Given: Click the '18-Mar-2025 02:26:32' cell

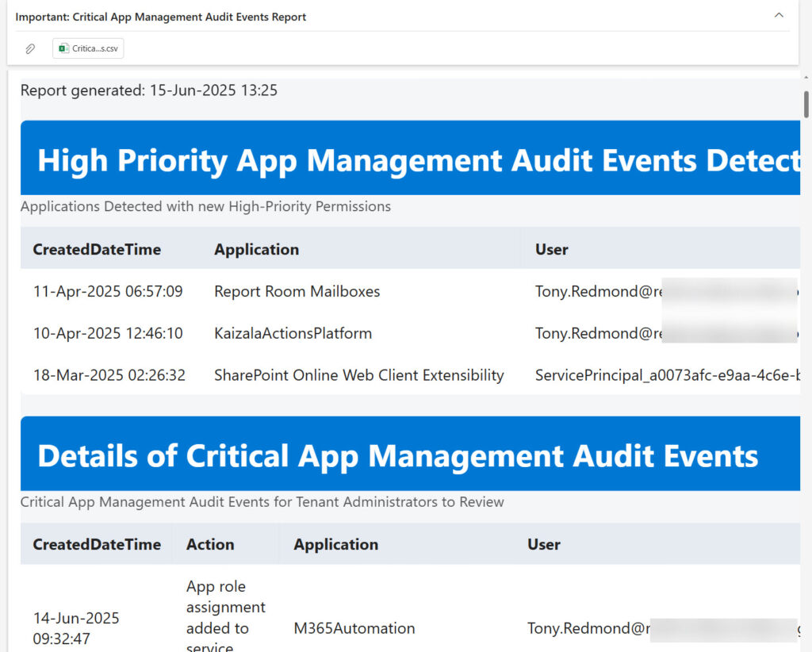Looking at the screenshot, I should [x=109, y=375].
